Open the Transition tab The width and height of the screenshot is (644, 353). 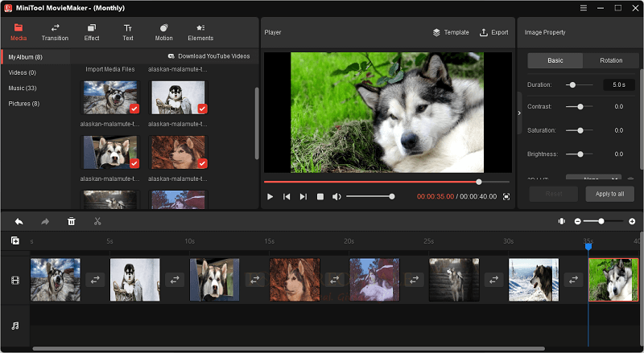click(x=55, y=32)
